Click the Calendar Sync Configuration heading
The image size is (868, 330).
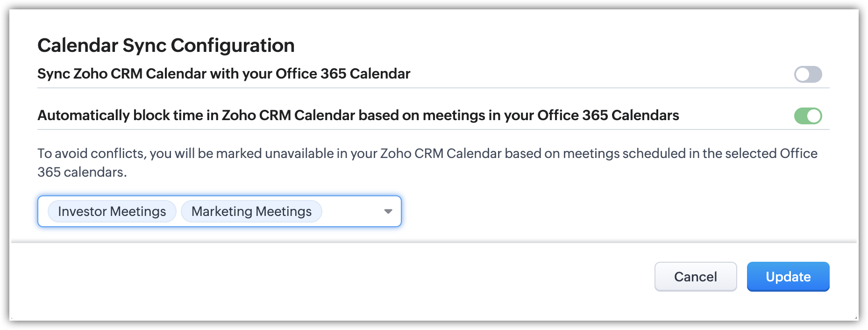coord(166,45)
